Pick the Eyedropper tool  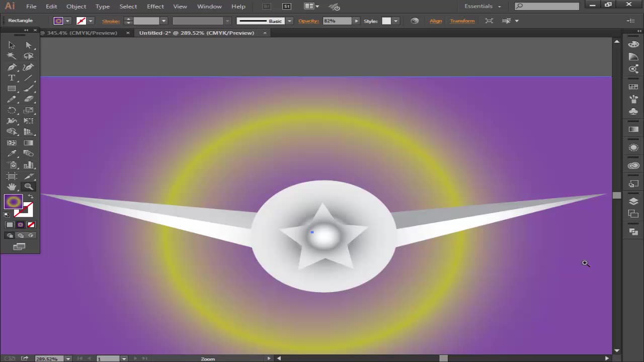pos(12,154)
